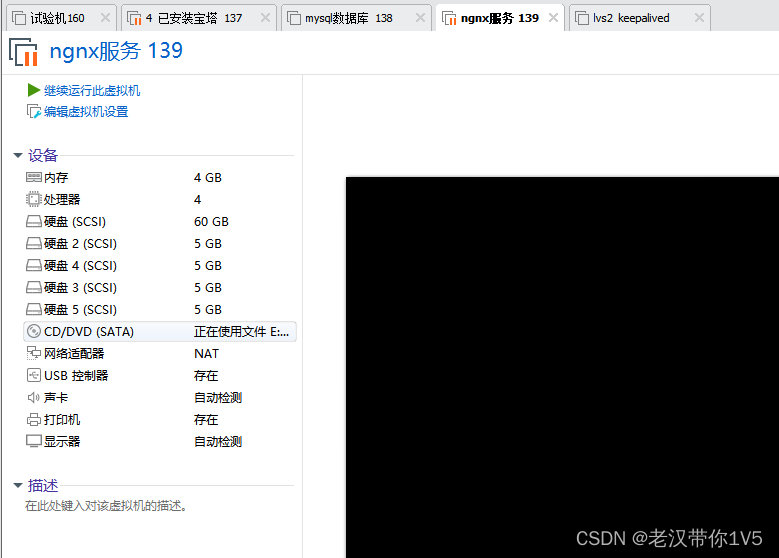
Task: Click the network adapter (网络适配器) icon
Action: coord(33,353)
